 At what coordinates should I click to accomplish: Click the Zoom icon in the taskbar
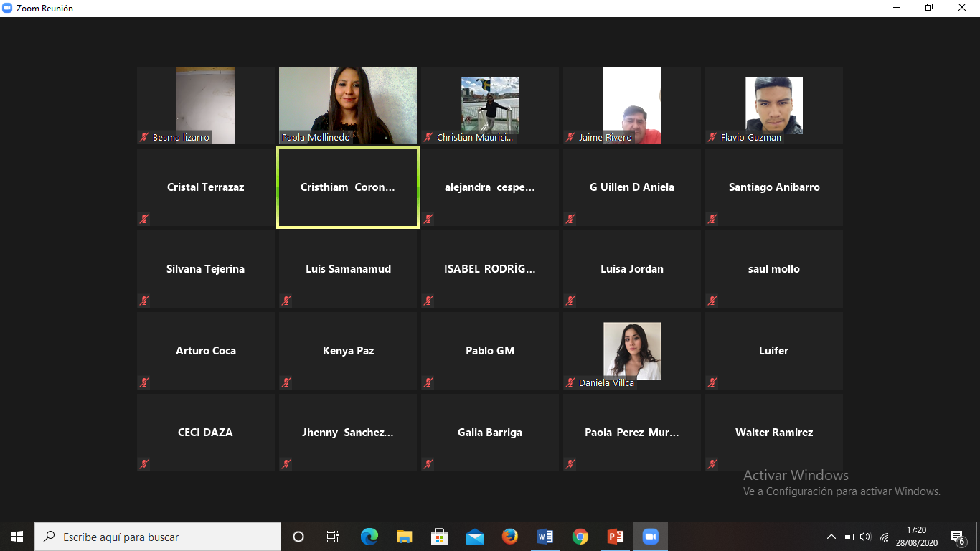(650, 537)
